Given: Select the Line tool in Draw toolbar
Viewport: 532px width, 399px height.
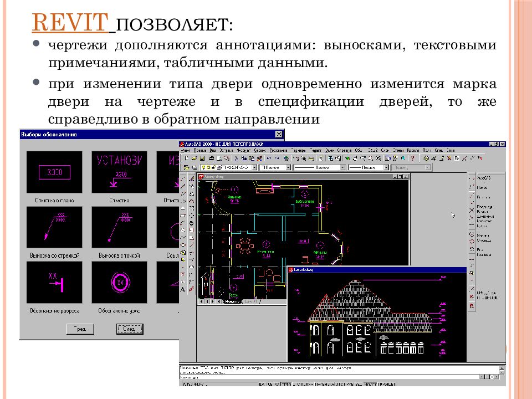Looking at the screenshot, I should point(183,179).
